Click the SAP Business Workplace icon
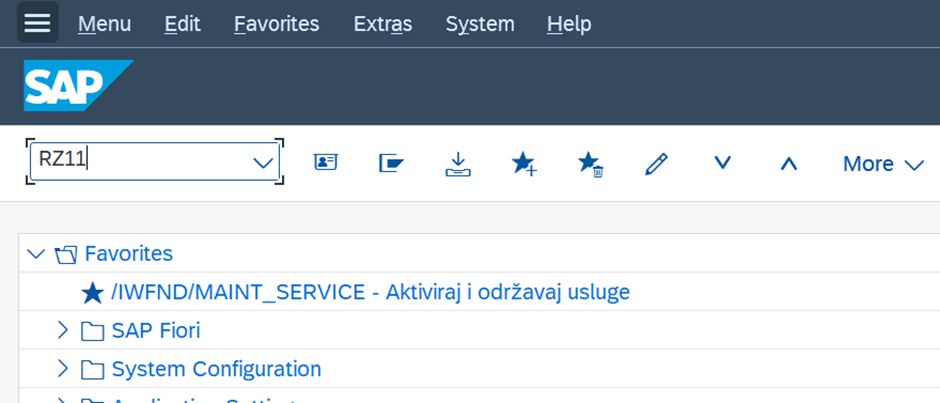940x403 pixels. [x=391, y=163]
